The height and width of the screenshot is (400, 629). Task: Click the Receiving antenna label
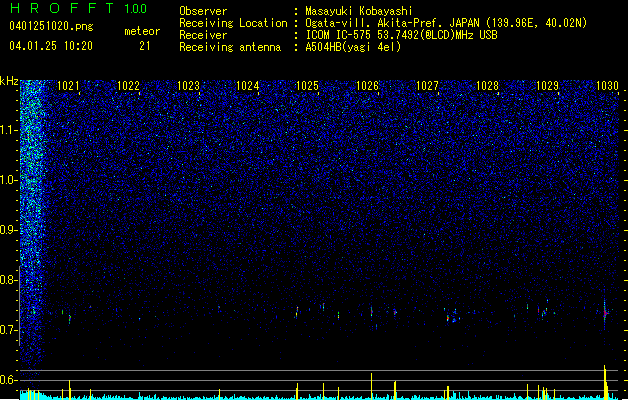pyautogui.click(x=230, y=47)
